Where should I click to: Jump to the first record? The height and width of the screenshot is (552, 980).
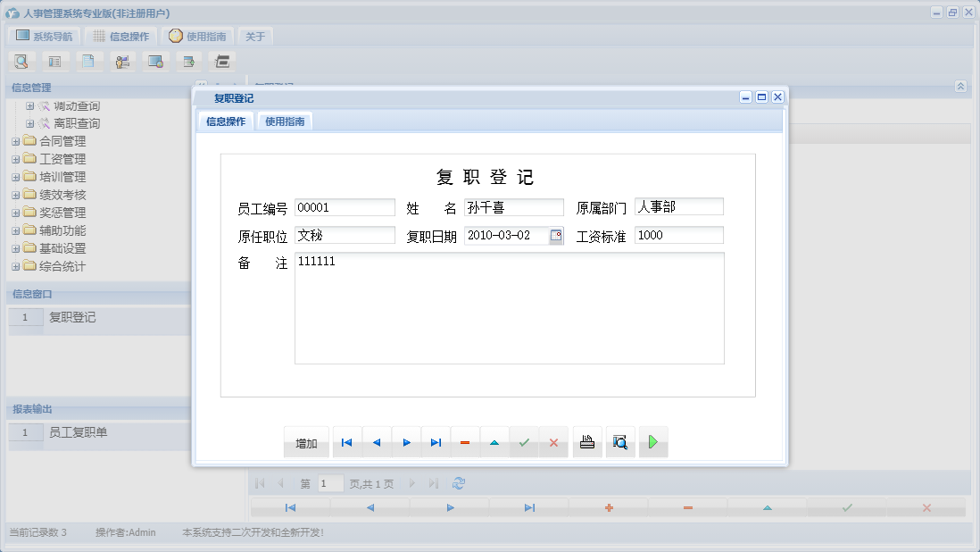click(x=346, y=441)
